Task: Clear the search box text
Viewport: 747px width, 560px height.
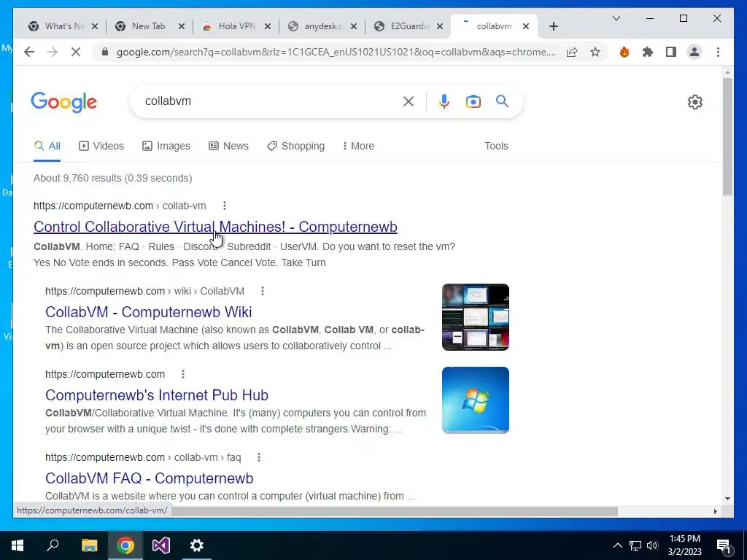Action: click(x=409, y=101)
